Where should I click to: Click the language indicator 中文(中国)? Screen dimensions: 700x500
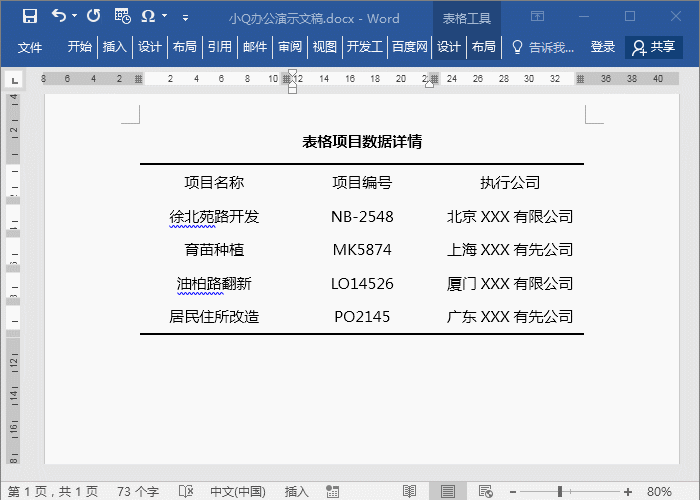pyautogui.click(x=238, y=492)
